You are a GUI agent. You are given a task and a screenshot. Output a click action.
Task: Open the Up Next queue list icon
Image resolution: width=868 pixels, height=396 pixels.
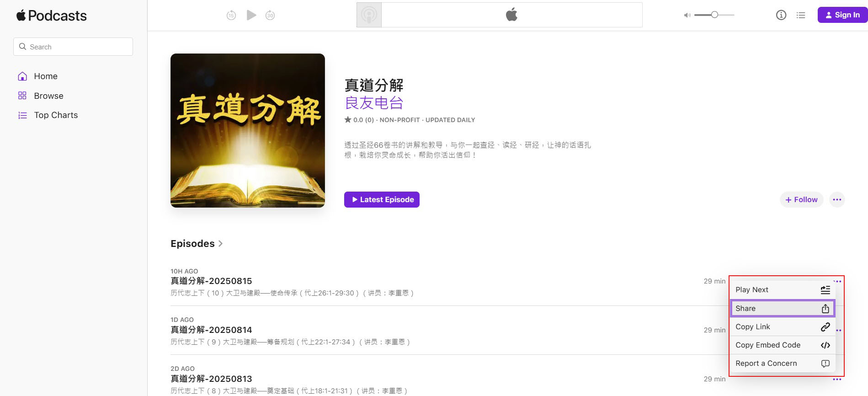(x=801, y=15)
